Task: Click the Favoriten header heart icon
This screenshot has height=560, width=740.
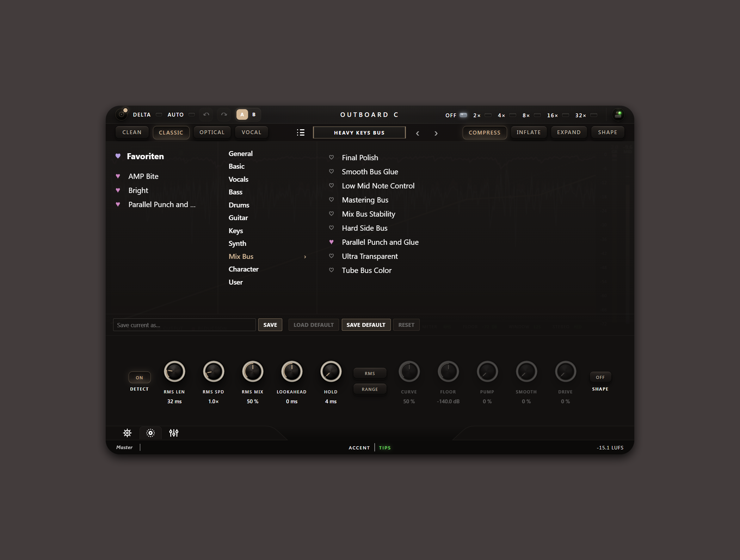Action: (x=118, y=156)
